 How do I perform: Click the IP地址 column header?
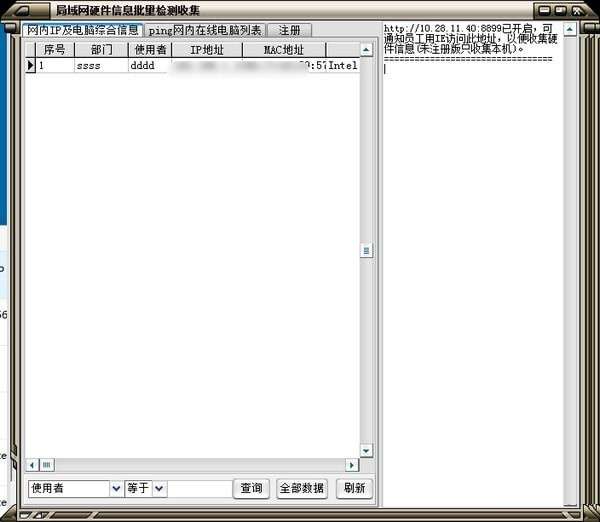[207, 49]
